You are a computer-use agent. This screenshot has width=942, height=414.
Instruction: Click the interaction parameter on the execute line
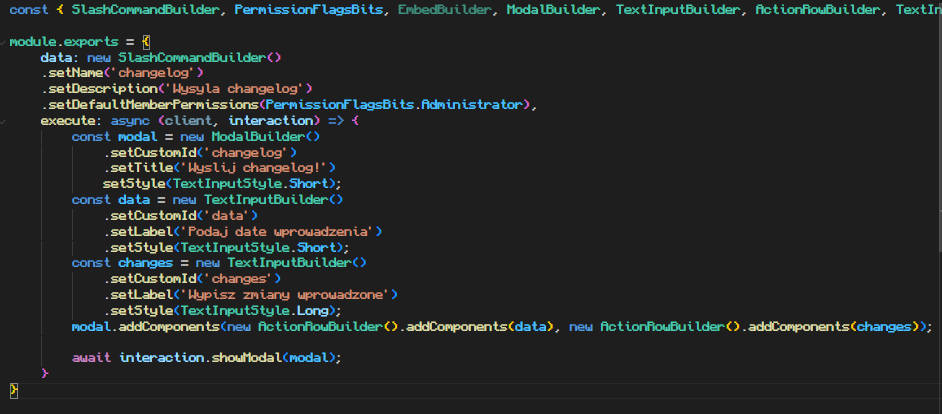pos(270,120)
